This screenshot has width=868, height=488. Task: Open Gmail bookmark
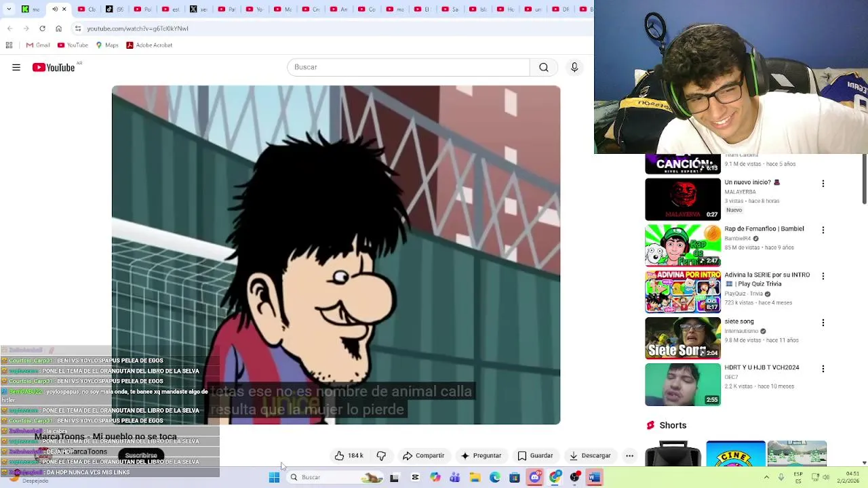(38, 45)
